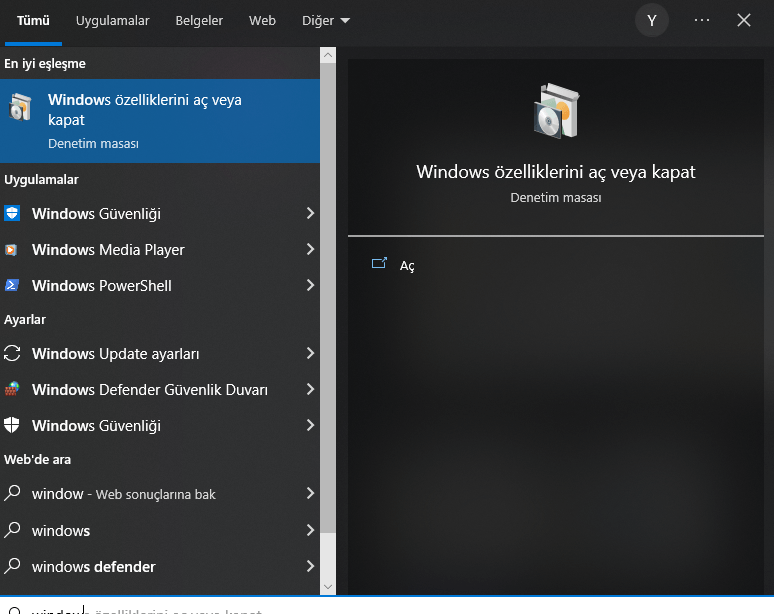
Task: Open the Diğer dropdown filter
Action: pyautogui.click(x=326, y=21)
